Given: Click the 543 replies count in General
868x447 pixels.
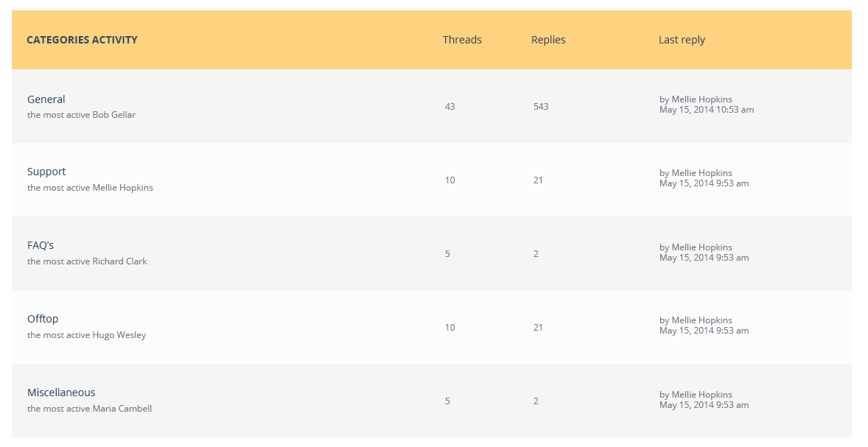Looking at the screenshot, I should (541, 107).
